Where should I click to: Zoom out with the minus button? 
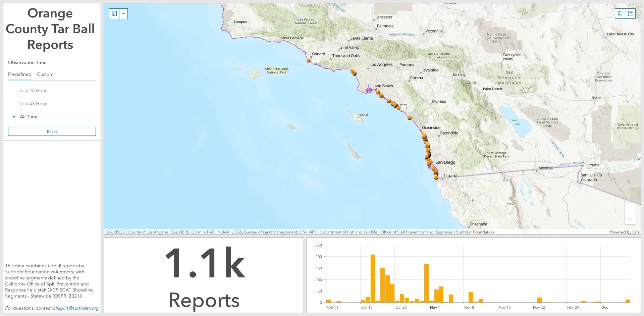tap(630, 219)
